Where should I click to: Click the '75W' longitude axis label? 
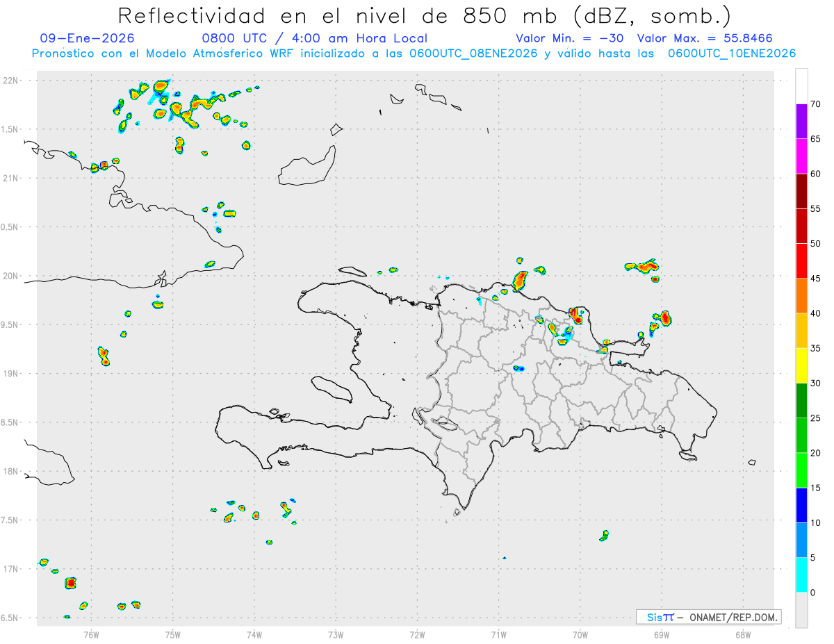tap(173, 635)
